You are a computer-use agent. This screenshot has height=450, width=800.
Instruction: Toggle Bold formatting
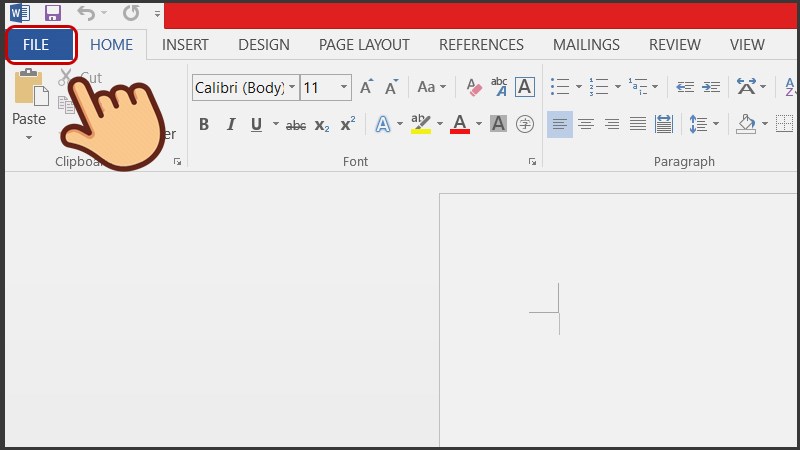point(204,125)
